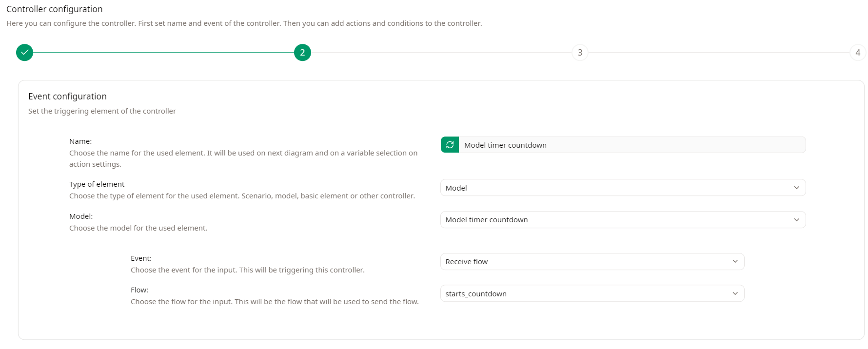Open the Type of element dropdown

pyautogui.click(x=623, y=188)
